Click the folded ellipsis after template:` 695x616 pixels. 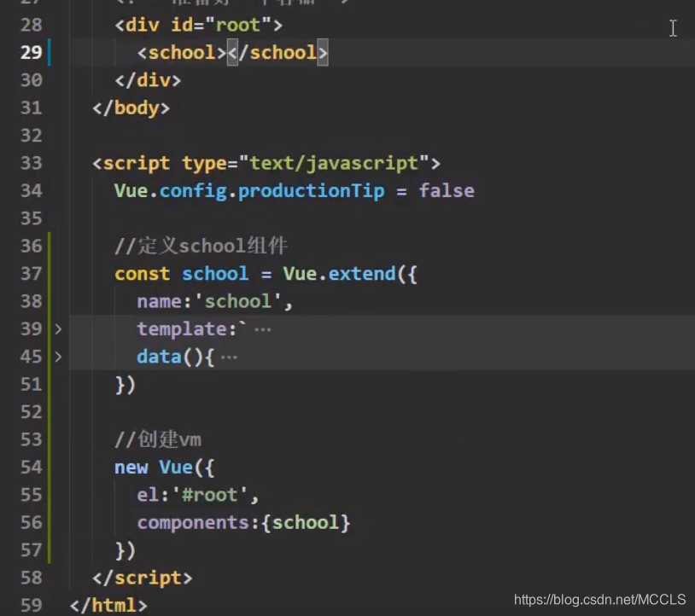263,329
